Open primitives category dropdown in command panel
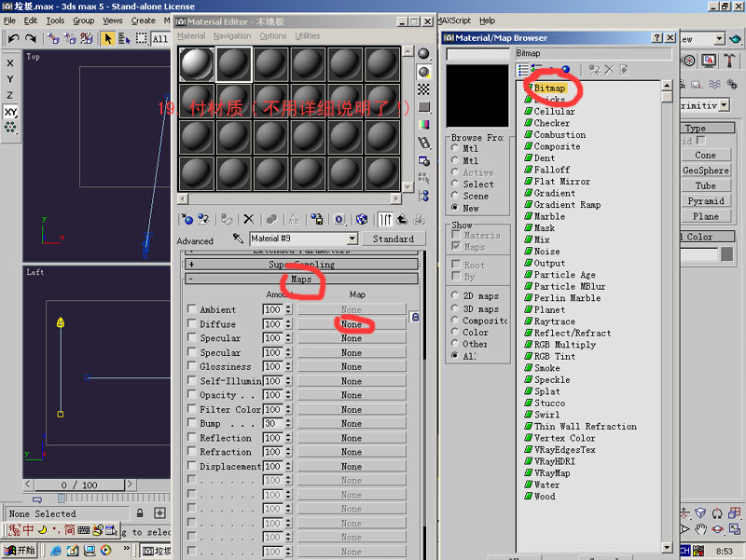 [725, 105]
